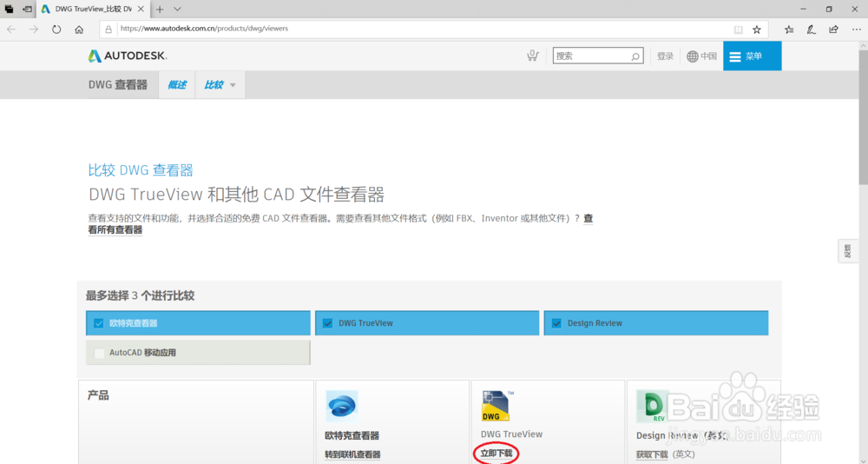The image size is (868, 464).
Task: Close the DWG TrueView browser tab
Action: (141, 10)
